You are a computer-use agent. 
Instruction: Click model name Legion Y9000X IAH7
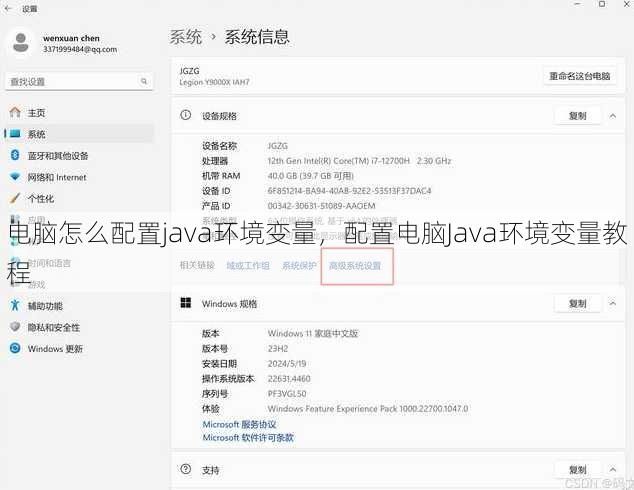coord(214,82)
